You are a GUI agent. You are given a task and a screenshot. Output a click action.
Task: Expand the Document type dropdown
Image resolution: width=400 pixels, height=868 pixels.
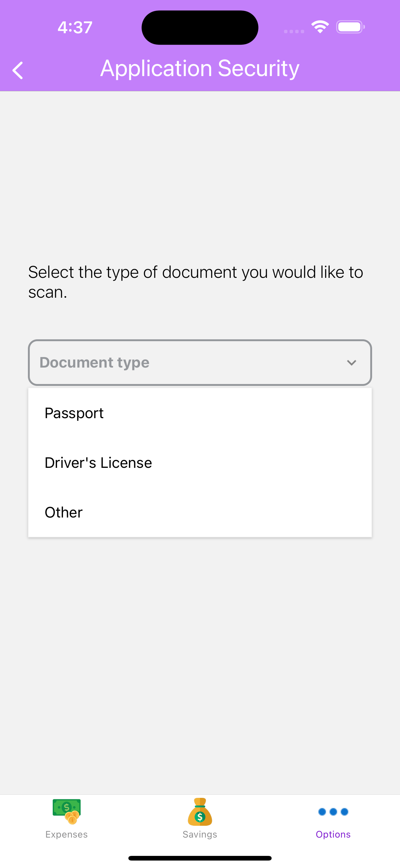200,362
